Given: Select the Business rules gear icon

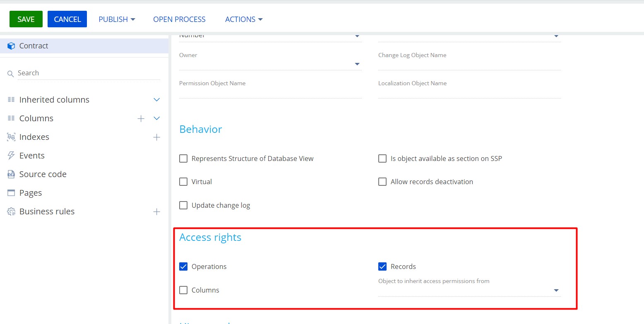Looking at the screenshot, I should point(11,211).
